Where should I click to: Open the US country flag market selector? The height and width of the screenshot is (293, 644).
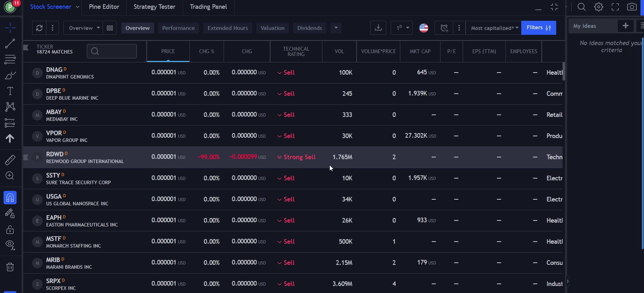coord(424,28)
